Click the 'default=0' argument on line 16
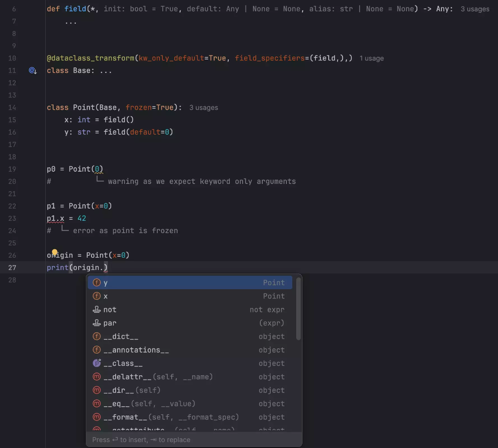This screenshot has width=498, height=448. 149,132
